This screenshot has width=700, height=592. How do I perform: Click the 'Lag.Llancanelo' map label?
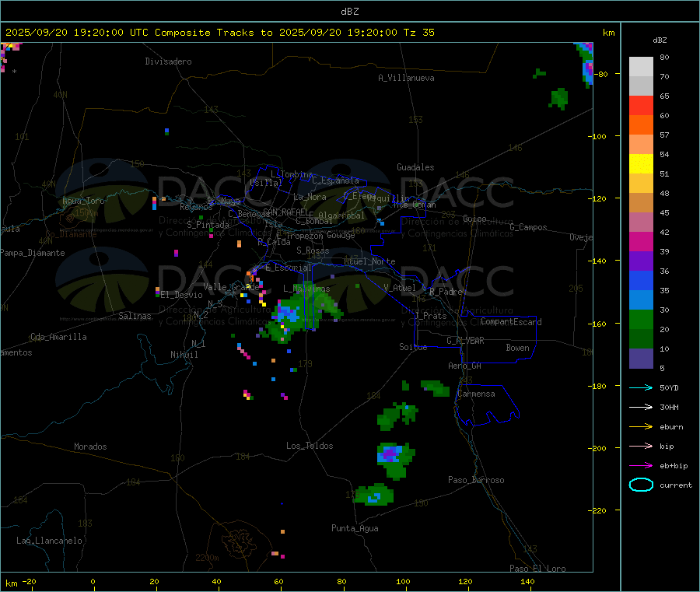click(49, 541)
